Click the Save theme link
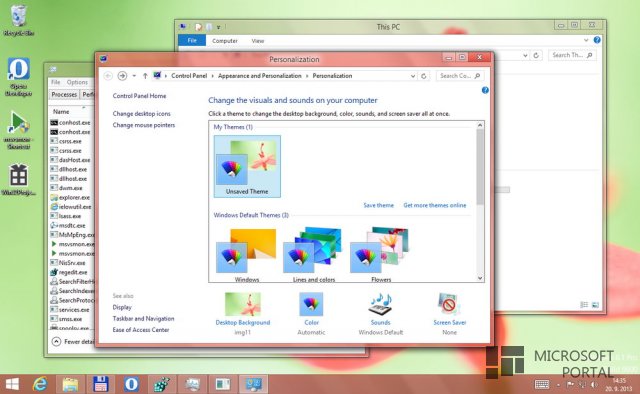640x394 pixels. click(x=378, y=205)
